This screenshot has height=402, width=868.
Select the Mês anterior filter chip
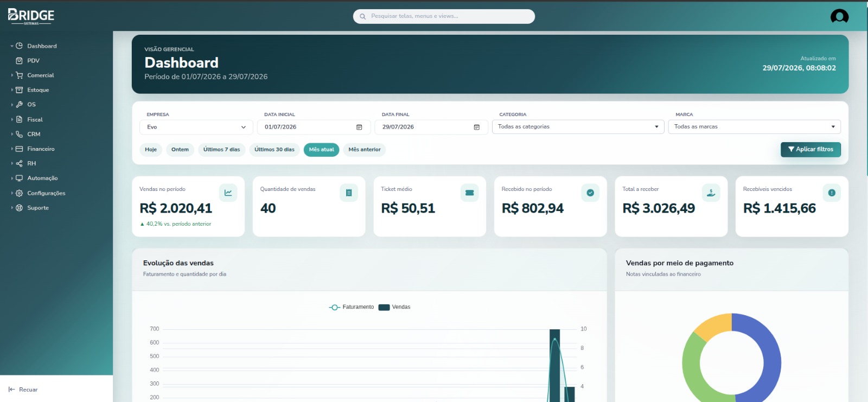click(365, 150)
